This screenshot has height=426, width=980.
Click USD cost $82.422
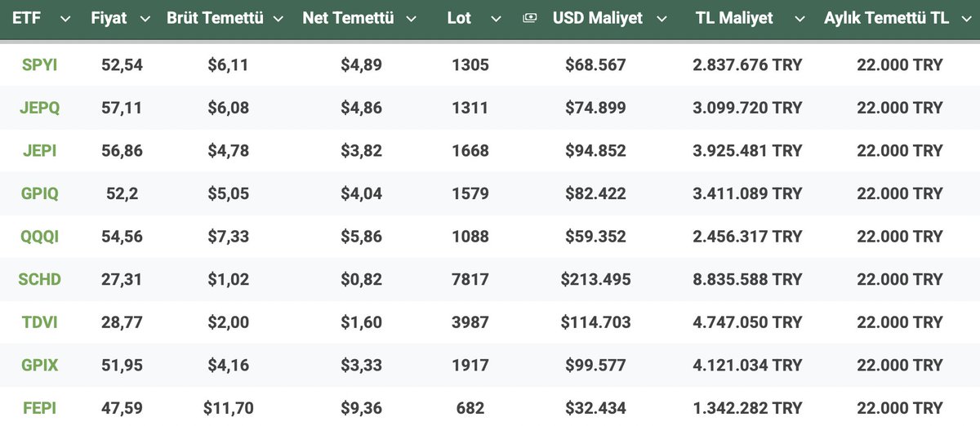click(596, 193)
